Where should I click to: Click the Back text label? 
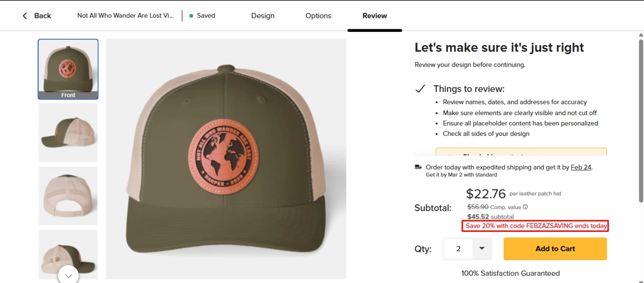point(43,16)
